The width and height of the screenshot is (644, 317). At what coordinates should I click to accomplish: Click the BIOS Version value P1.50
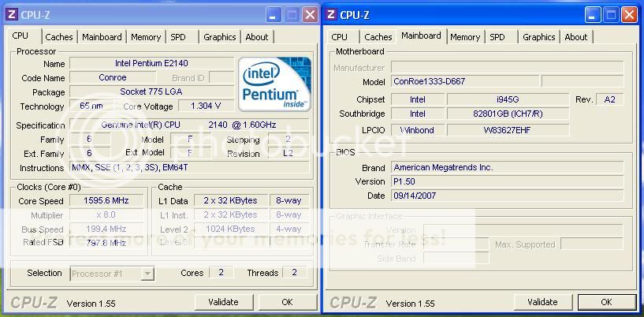pyautogui.click(x=507, y=181)
